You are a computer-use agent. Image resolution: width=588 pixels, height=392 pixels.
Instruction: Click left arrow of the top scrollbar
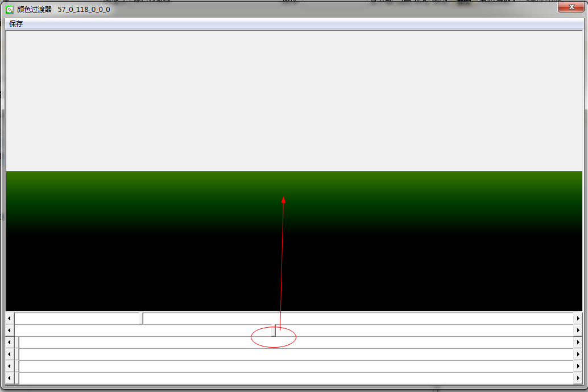click(10, 318)
